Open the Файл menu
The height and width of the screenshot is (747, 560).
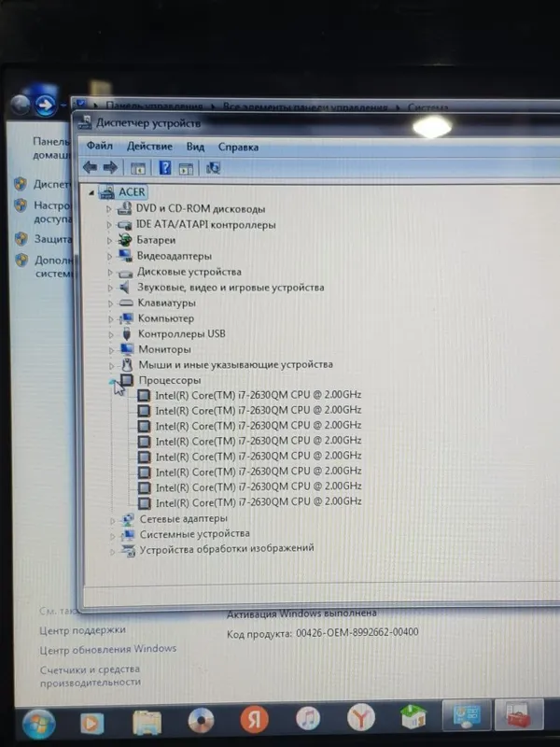click(x=99, y=146)
